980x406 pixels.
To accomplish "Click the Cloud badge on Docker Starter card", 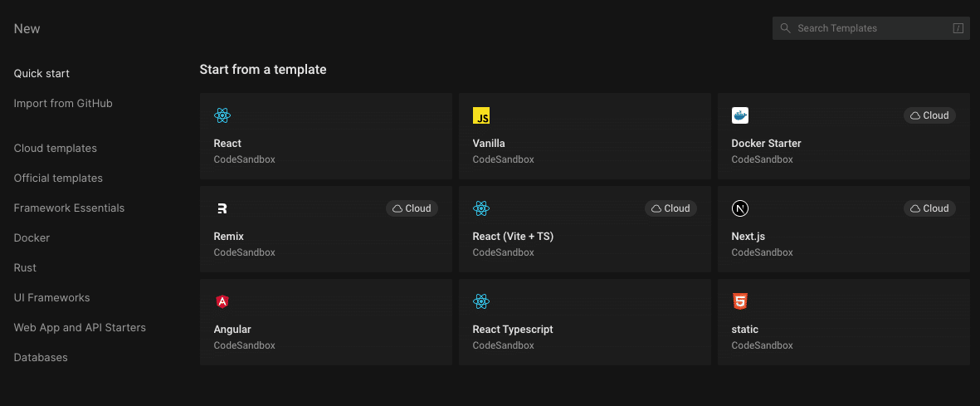I will (x=929, y=115).
